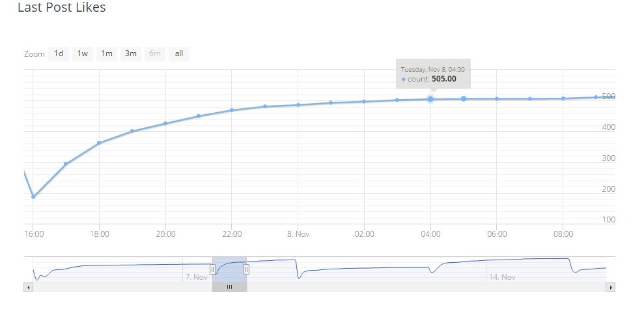Viewport: 644px width, 315px height.
Task: Click the navigator scrollbar thumb
Action: pyautogui.click(x=229, y=287)
